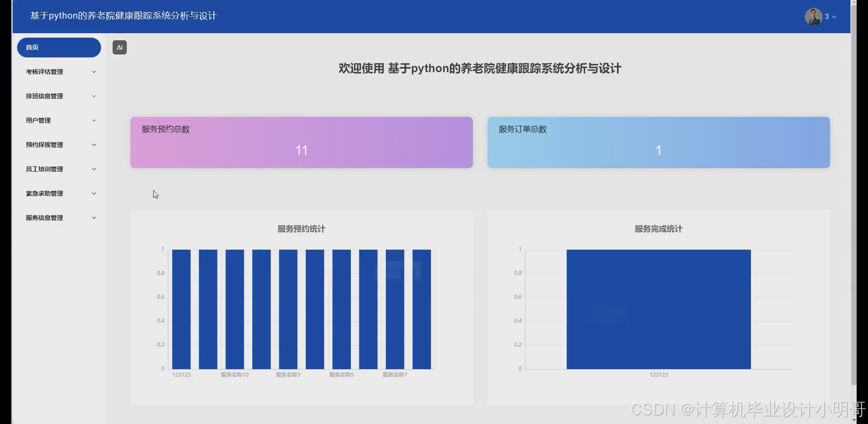Open the account dropdown next to username 3
The height and width of the screenshot is (424, 868).
(x=833, y=16)
